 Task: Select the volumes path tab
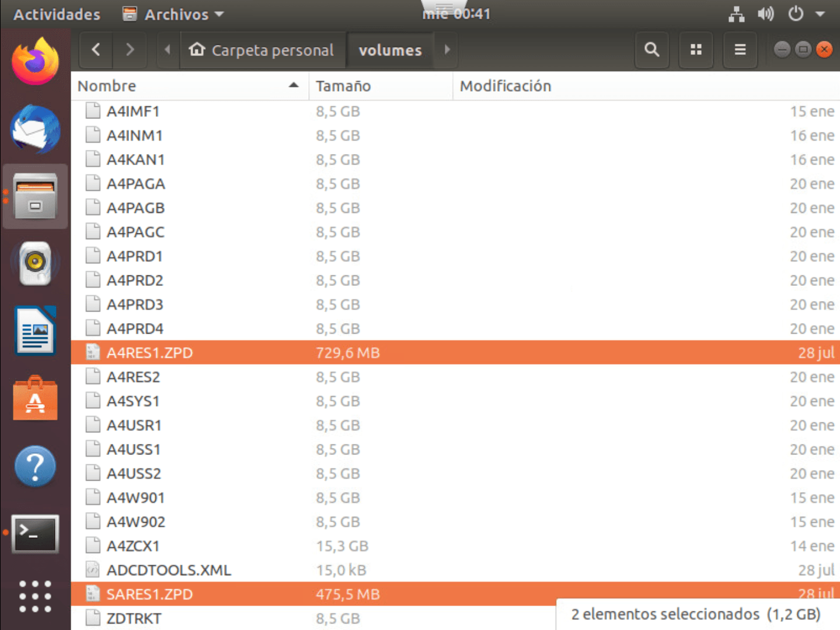point(390,50)
